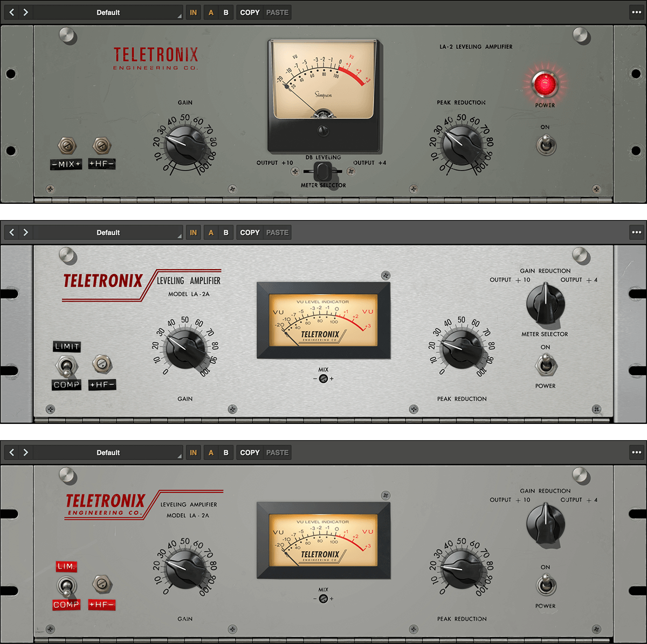Open the middle unit's preset selector menu
The height and width of the screenshot is (644, 647).
click(108, 232)
